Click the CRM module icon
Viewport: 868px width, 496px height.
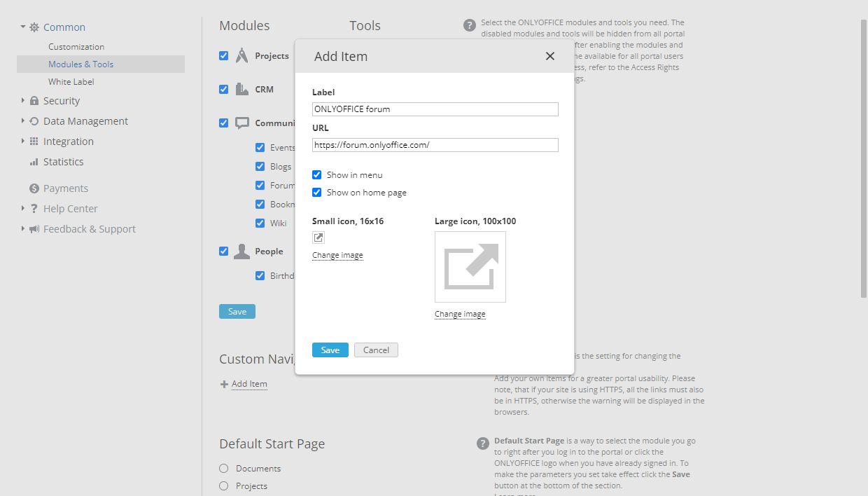pyautogui.click(x=241, y=89)
